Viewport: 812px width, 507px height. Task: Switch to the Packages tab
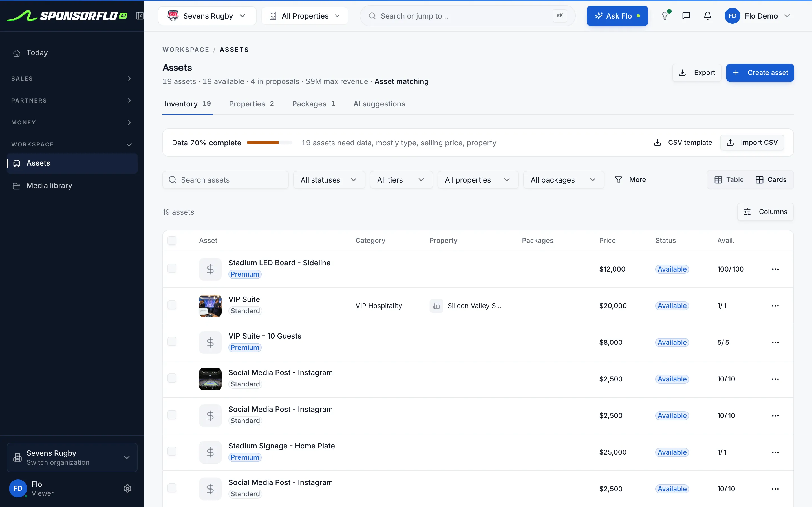pyautogui.click(x=314, y=104)
